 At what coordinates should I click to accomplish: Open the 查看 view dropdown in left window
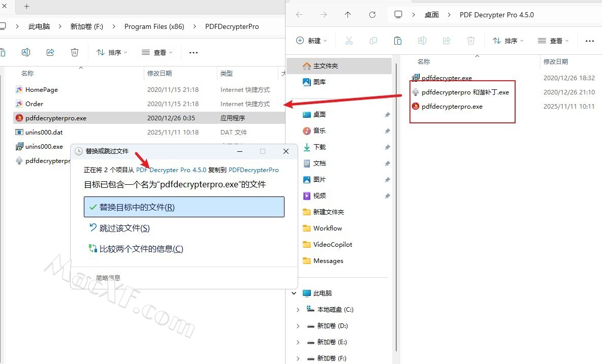point(157,52)
